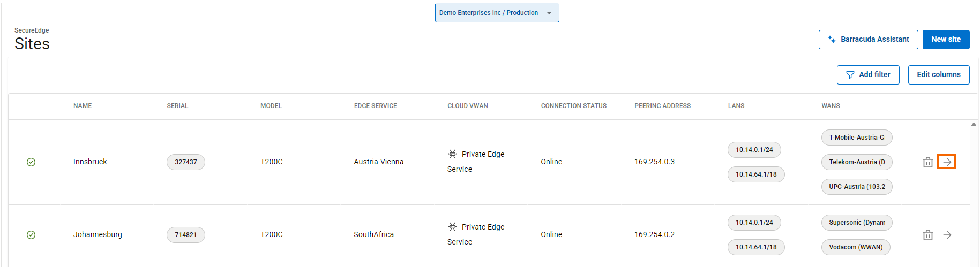This screenshot has width=980, height=267.
Task: Click Innsbruck green status check icon
Action: (31, 162)
